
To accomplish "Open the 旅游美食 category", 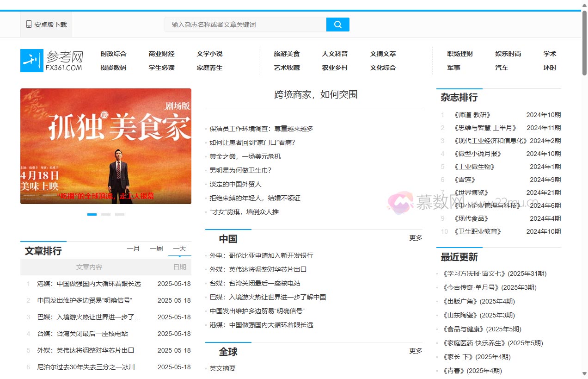I will [x=287, y=54].
